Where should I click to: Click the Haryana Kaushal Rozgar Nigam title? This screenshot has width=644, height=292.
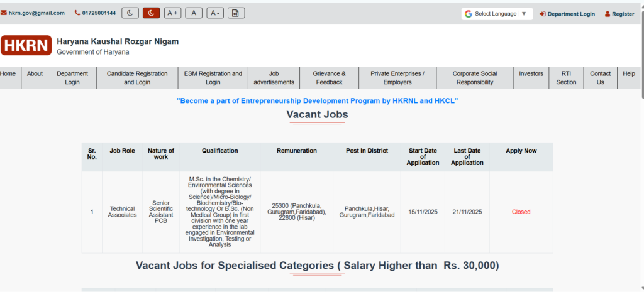(x=118, y=41)
